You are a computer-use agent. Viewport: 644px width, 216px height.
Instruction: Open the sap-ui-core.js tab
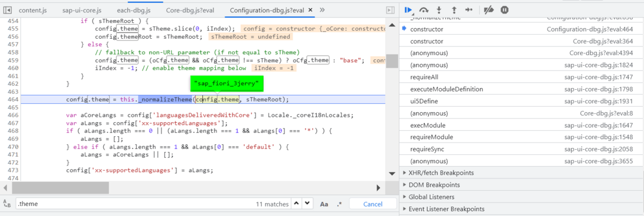tap(82, 10)
